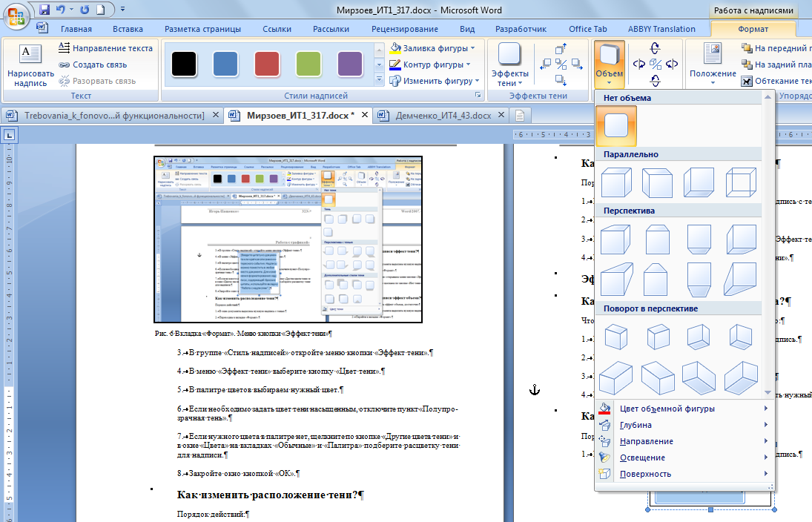This screenshot has height=522, width=812.
Task: Apply the green text box style
Action: click(x=308, y=65)
